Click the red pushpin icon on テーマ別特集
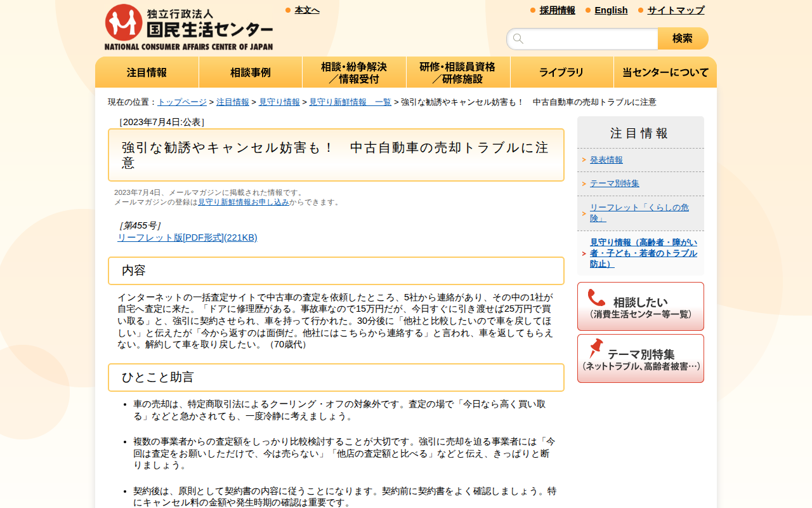Screen dimensions: 812x508 596,348
